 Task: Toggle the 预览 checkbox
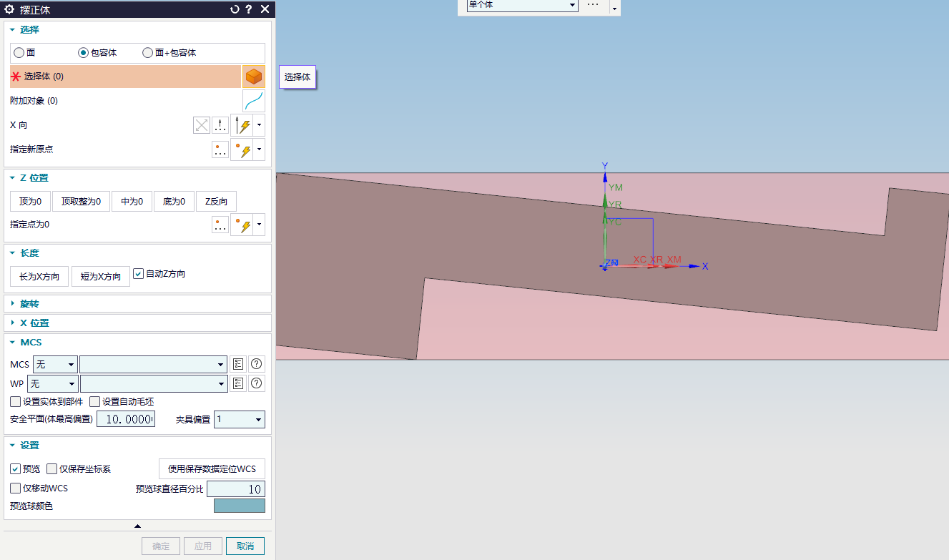15,469
